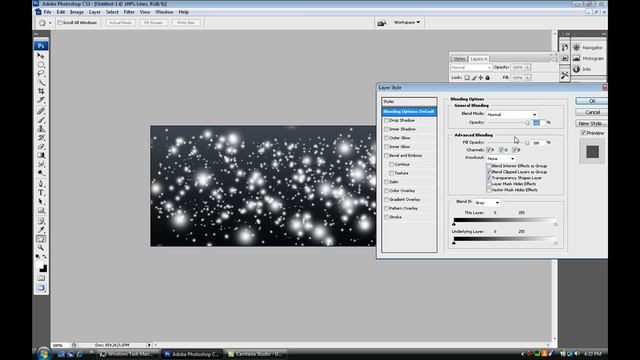
Task: Open the Blend Mode dropdown in Layer Style
Action: (512, 115)
